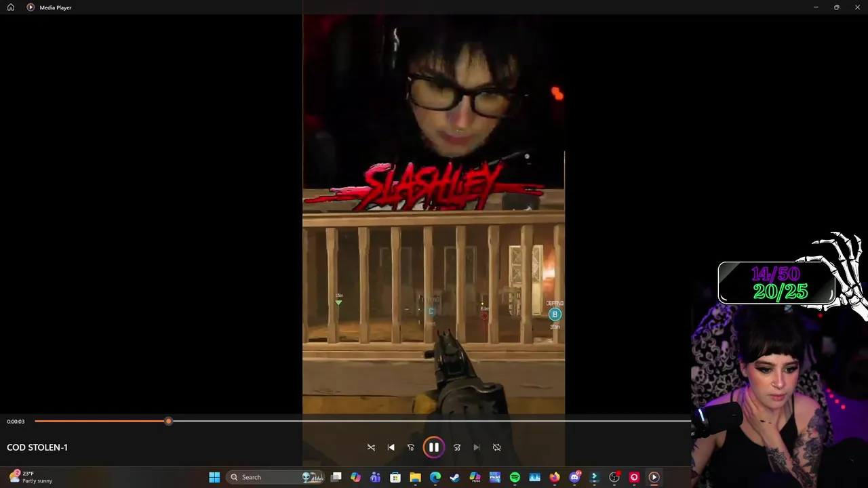Viewport: 868px width, 488px height.
Task: Click the orange seek bar handle
Action: tap(168, 422)
